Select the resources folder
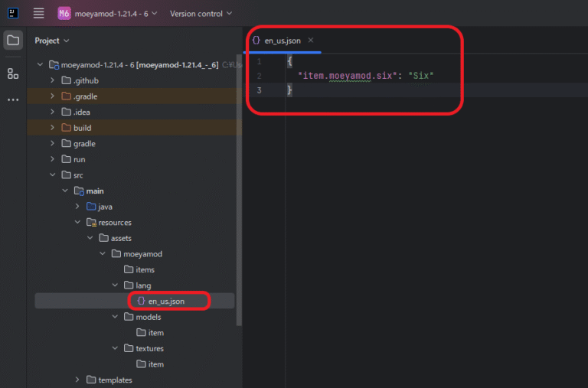The height and width of the screenshot is (388, 588). (109, 222)
